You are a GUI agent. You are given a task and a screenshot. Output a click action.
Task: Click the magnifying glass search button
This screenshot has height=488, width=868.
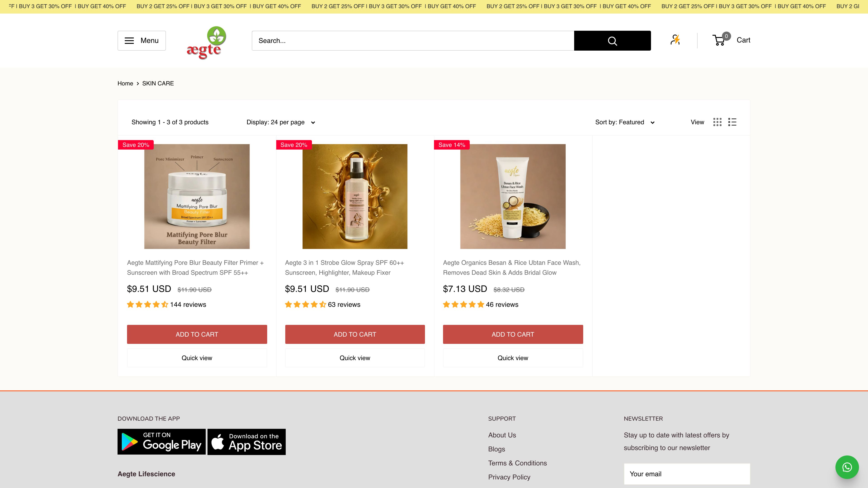click(612, 41)
